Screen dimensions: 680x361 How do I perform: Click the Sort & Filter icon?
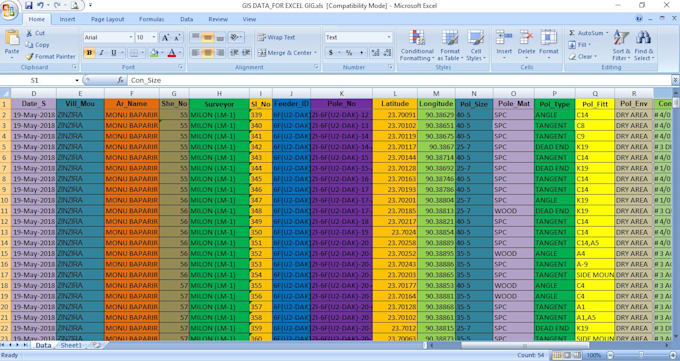coord(621,38)
